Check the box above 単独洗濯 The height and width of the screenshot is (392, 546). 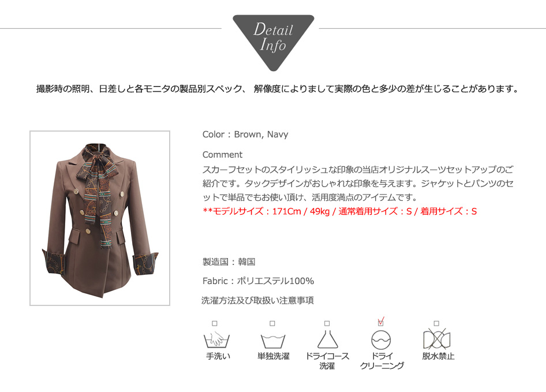coord(272,323)
